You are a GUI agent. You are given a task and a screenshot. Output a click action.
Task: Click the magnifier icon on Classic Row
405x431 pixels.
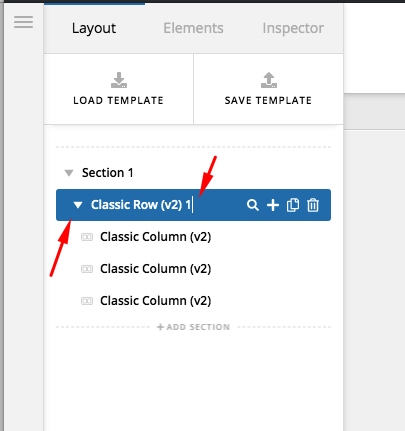(x=253, y=205)
